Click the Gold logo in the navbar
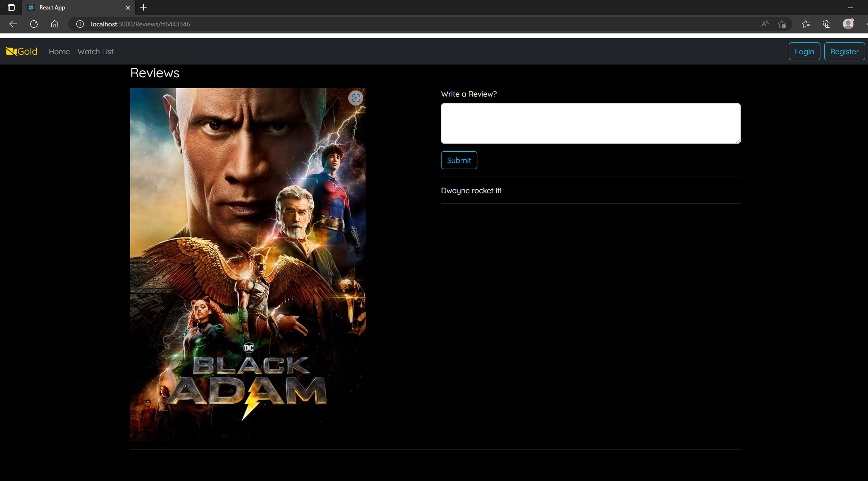 tap(21, 51)
